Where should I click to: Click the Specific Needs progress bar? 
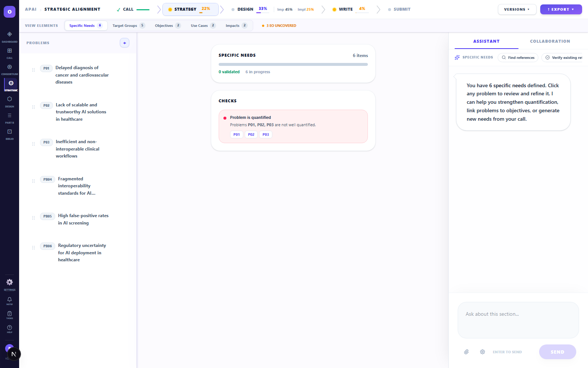[293, 64]
